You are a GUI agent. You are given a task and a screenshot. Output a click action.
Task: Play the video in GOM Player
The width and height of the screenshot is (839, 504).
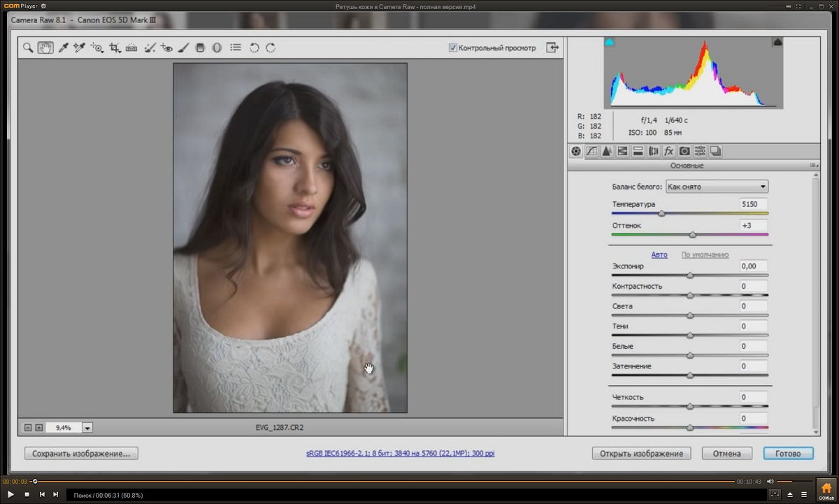(10, 495)
